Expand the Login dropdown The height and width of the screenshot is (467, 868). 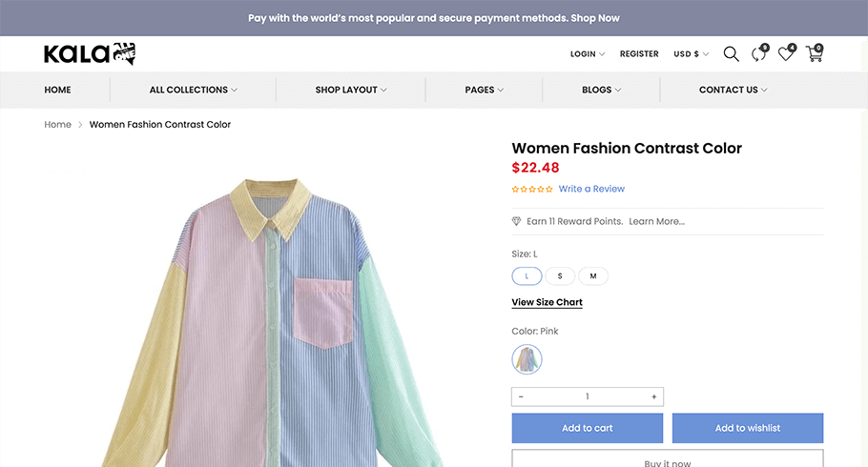[x=588, y=54]
